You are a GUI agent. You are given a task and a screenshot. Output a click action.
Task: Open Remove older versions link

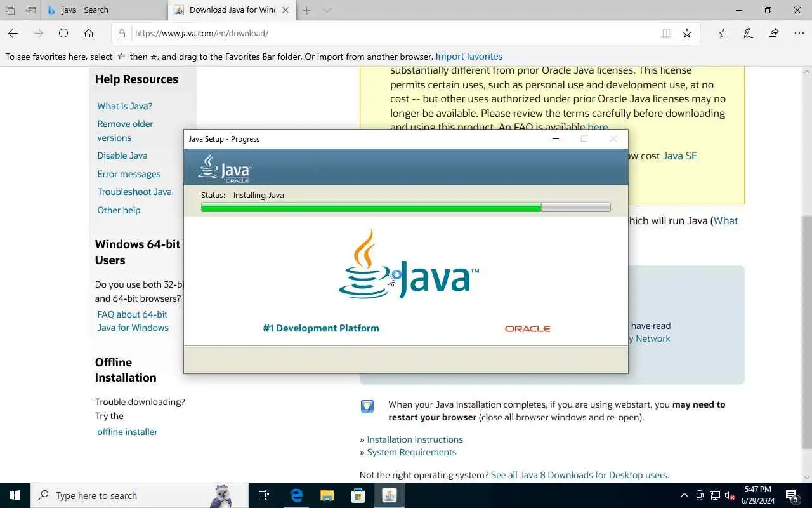click(125, 131)
